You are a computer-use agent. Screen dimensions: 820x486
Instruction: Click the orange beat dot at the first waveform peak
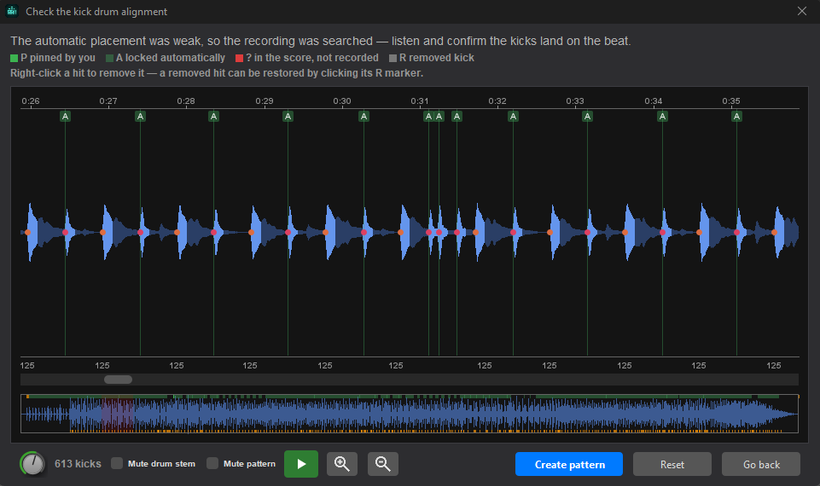pyautogui.click(x=28, y=232)
